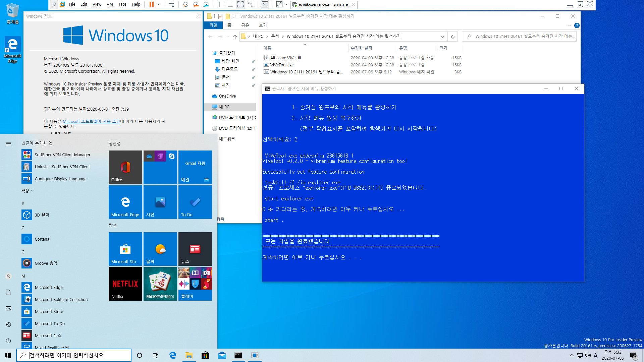Take a VM snapshot with the clock-plus icon
This screenshot has height=362, width=644.
pos(186,4)
